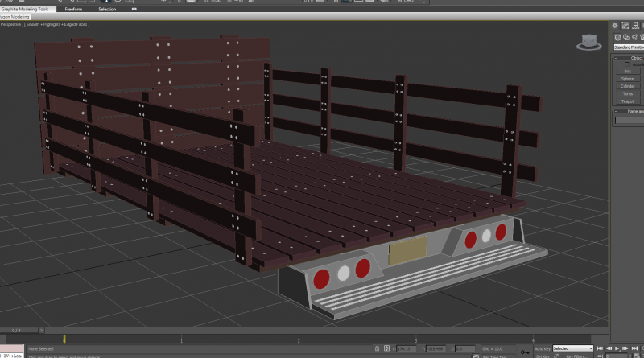Open the default tangent type icon

[557, 356]
